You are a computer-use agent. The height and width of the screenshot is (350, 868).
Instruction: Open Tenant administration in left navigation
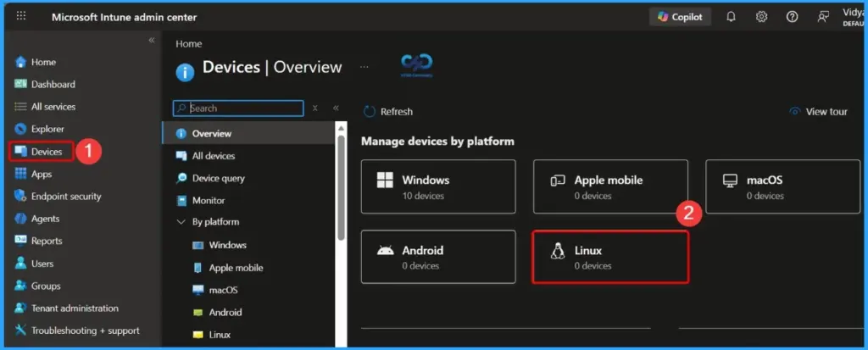click(66, 308)
